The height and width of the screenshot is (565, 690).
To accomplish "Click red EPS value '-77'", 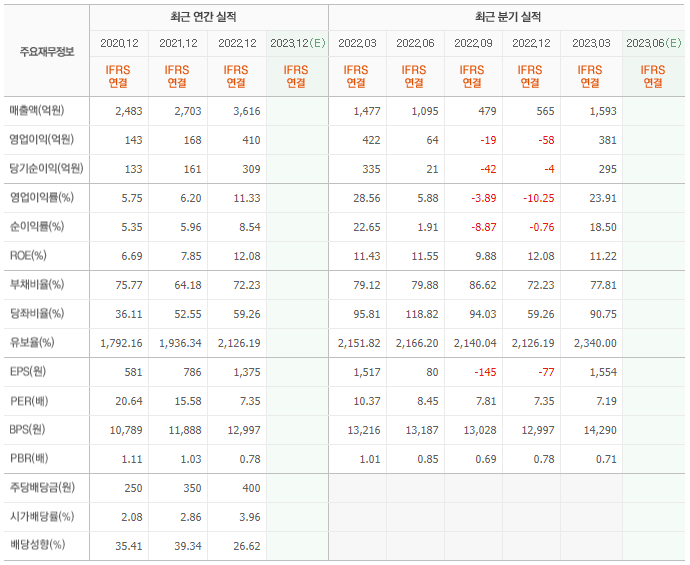I will click(546, 373).
